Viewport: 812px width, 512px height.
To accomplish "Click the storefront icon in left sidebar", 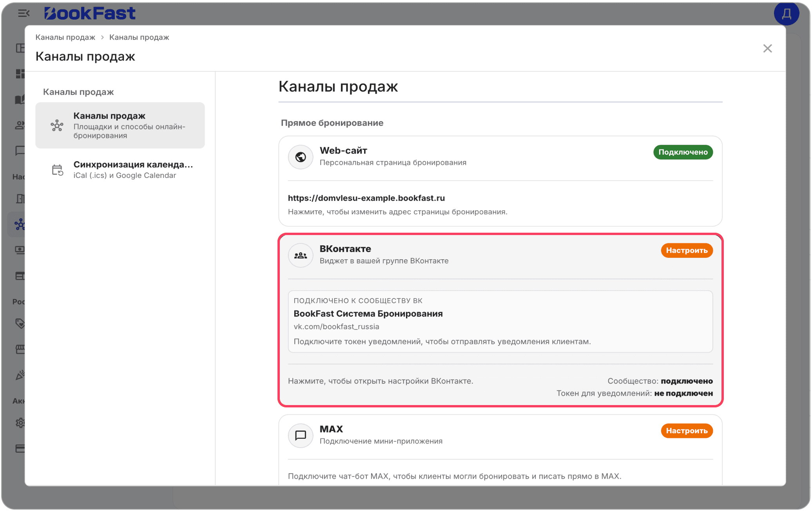I will pos(20,349).
